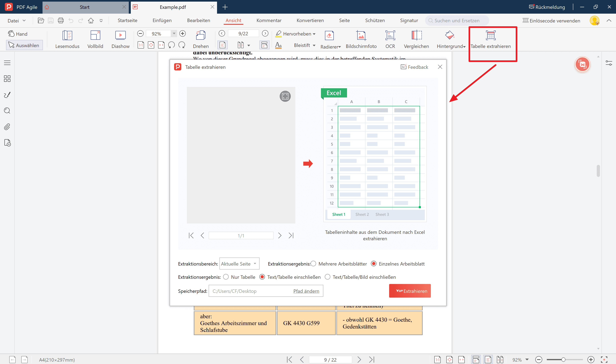Choose Text/Tabelle einschließen option
Viewport: 616px width, 364px height.
tap(262, 277)
